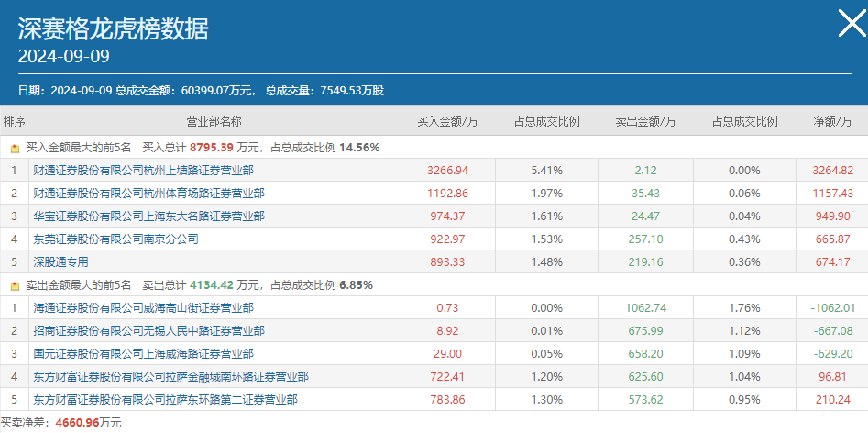This screenshot has width=868, height=433.
Task: Click the 2024-09-09 date subtitle
Action: click(63, 56)
